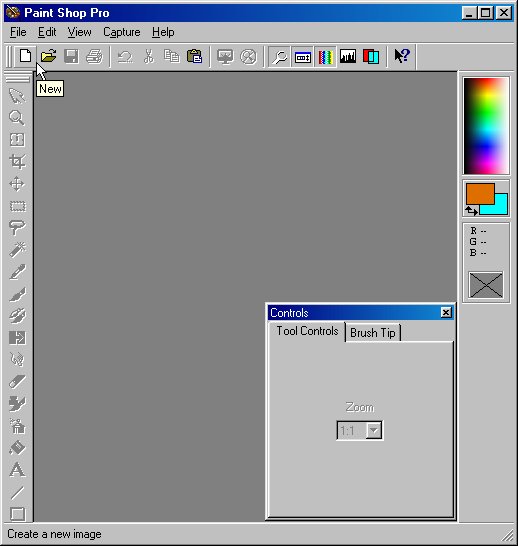This screenshot has height=546, width=518.
Task: Click the Paste clipboard icon
Action: (195, 56)
